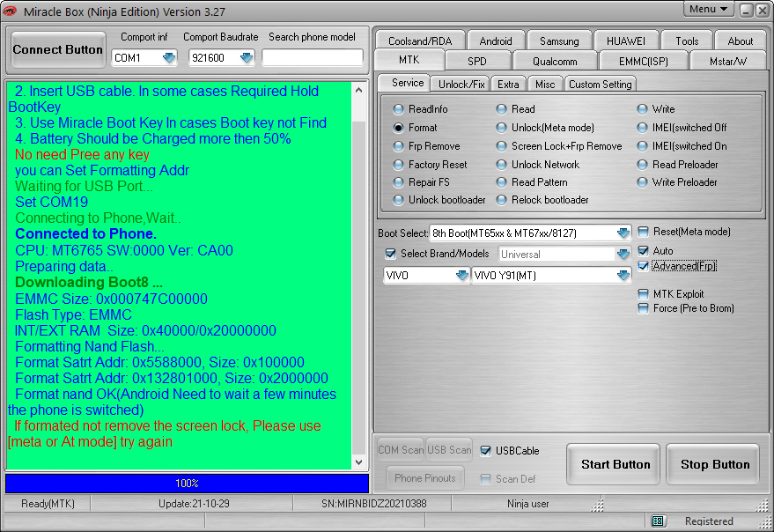774x532 pixels.
Task: Switch to the Mstar/W tab
Action: [727, 62]
